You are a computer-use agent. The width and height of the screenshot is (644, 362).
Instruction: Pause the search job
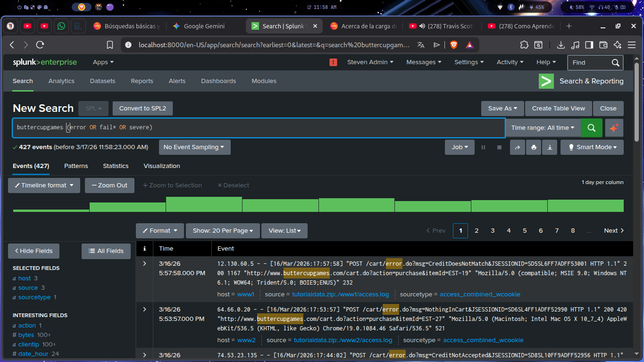[483, 147]
